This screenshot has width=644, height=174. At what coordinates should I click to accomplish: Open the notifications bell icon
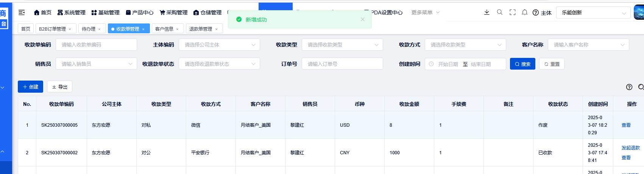click(524, 12)
